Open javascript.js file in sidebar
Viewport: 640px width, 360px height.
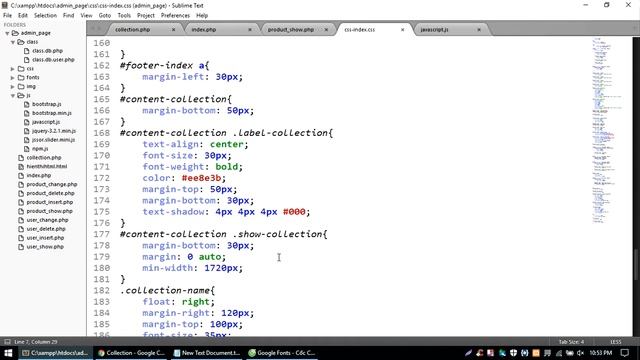[46, 122]
